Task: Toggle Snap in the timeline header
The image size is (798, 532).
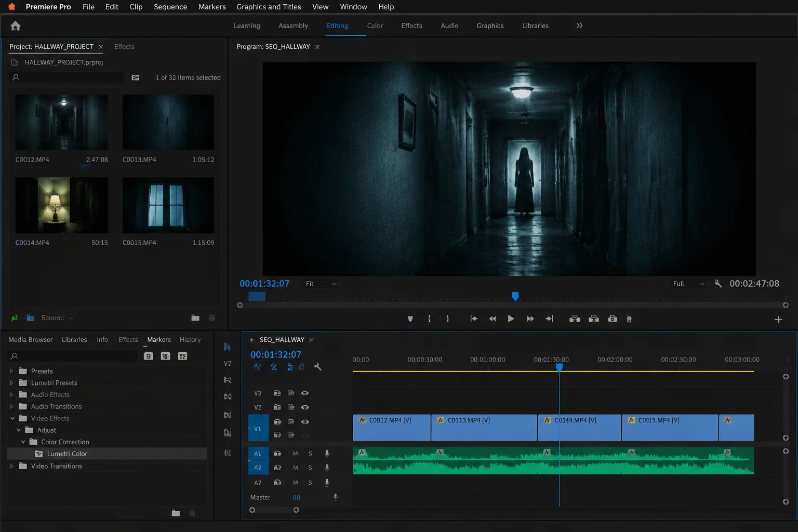Action: coord(273,367)
